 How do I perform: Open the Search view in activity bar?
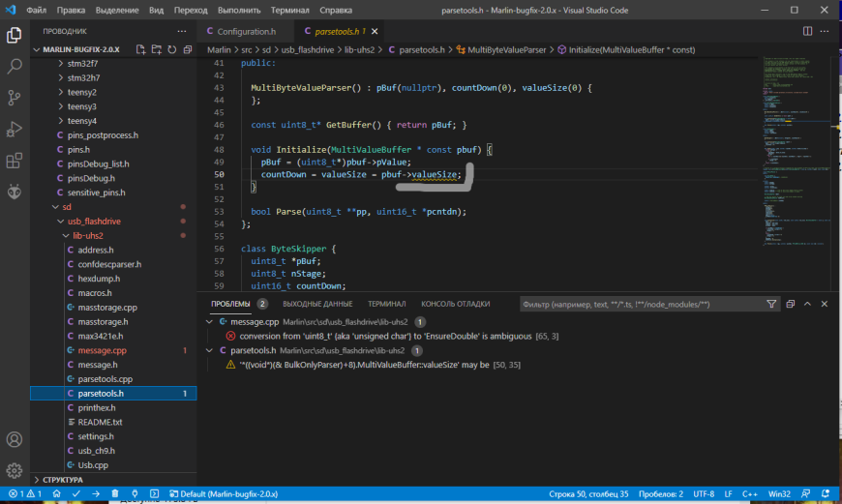coord(14,66)
